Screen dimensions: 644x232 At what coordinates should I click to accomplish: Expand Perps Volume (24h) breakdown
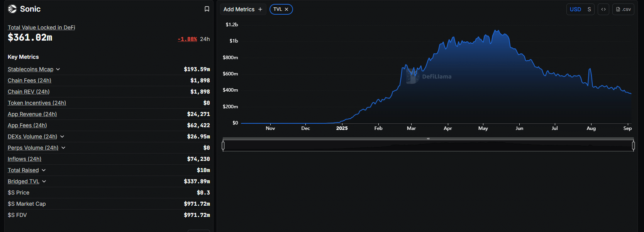tap(63, 148)
